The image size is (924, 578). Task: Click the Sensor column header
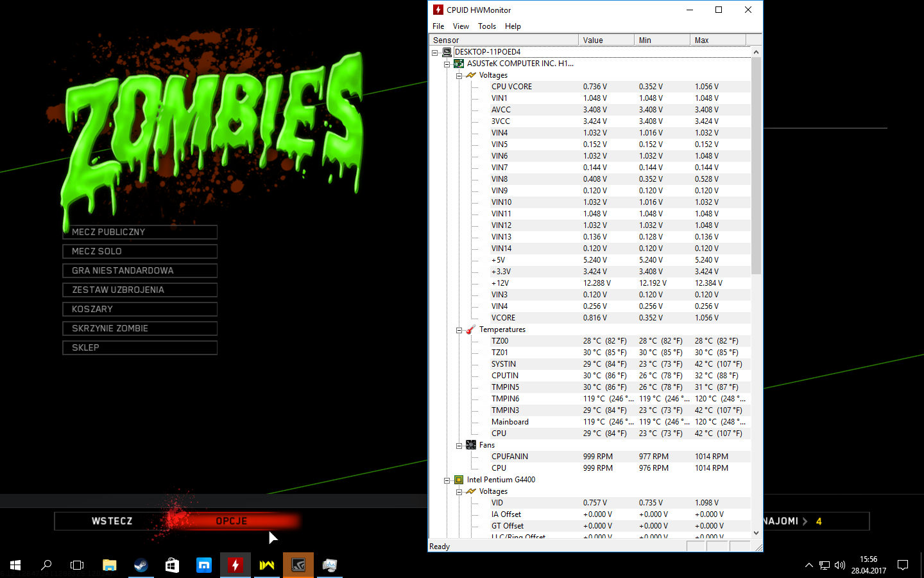[x=504, y=40]
